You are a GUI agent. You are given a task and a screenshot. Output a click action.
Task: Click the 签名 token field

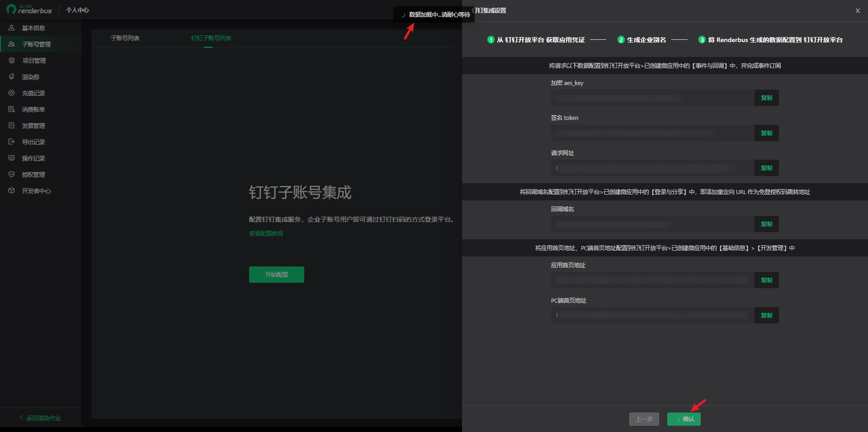pos(653,133)
